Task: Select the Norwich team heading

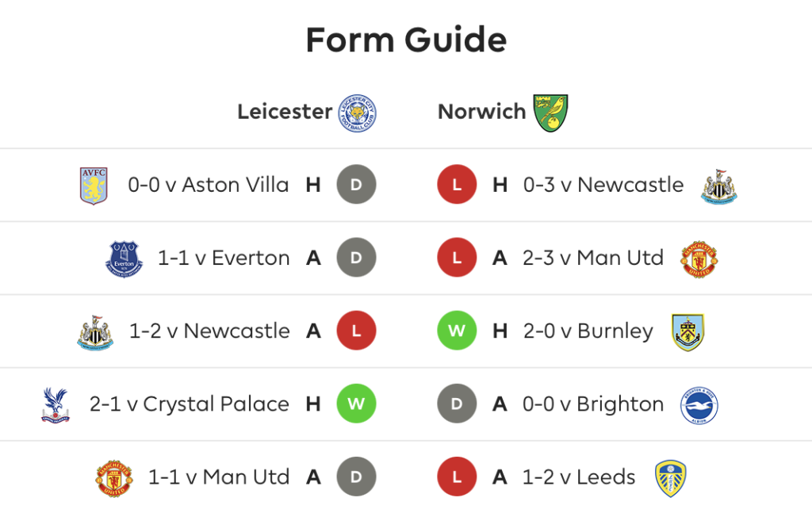Action: (x=481, y=111)
